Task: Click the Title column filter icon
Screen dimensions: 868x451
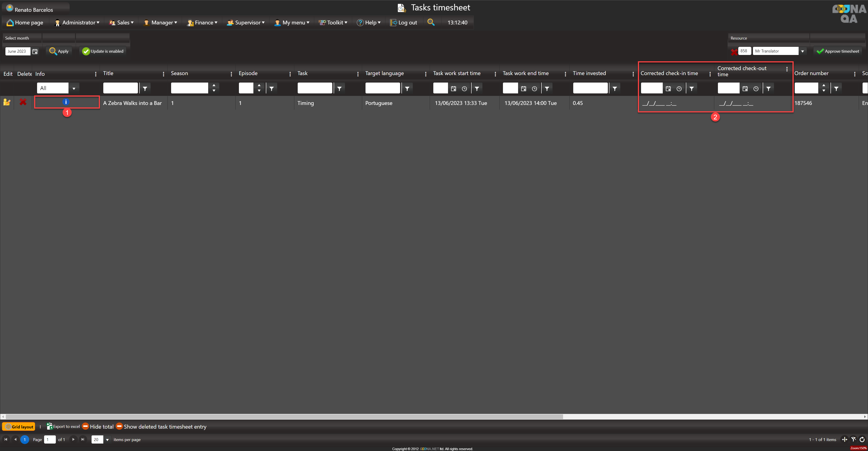Action: click(145, 88)
